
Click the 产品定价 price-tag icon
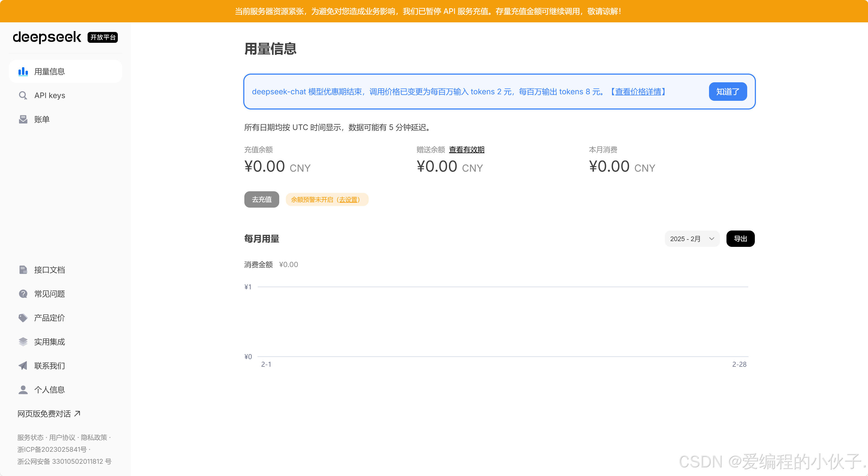[23, 317]
